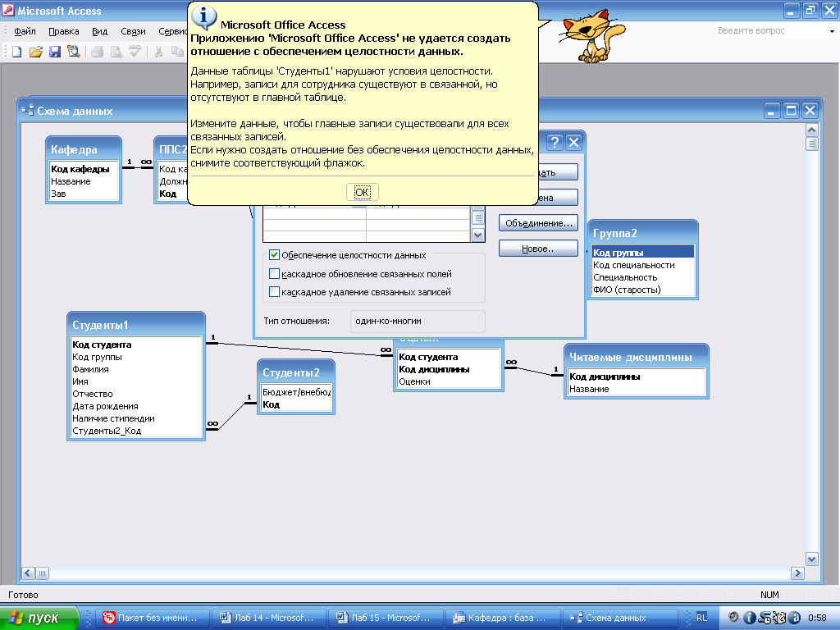Select Код кафедры field in Кафедра table
The width and height of the screenshot is (840, 630).
click(80, 169)
